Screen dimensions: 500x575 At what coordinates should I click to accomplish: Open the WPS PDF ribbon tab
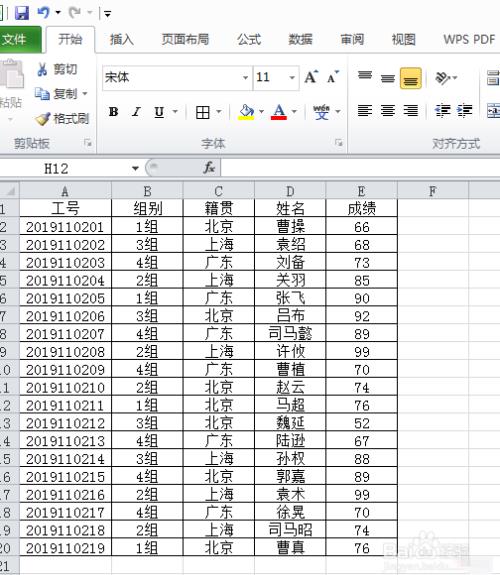point(469,39)
